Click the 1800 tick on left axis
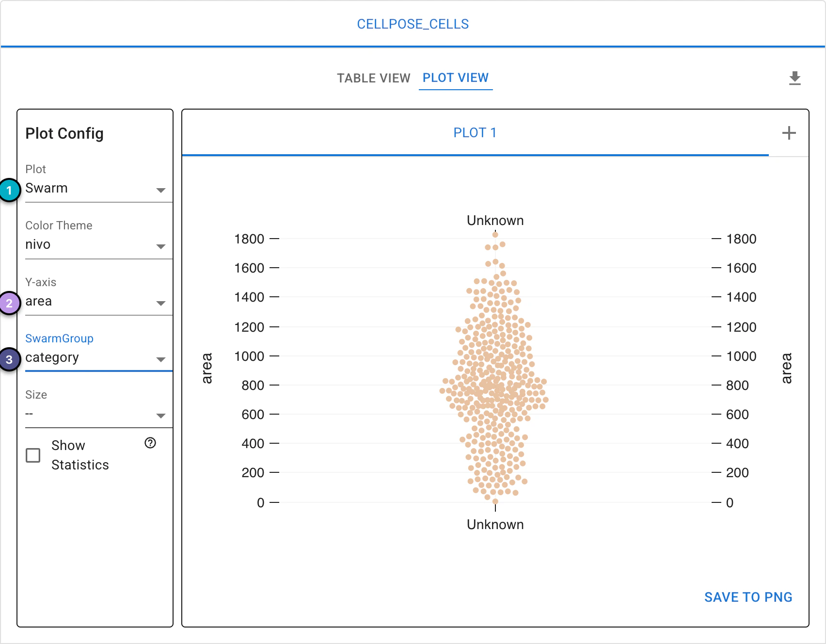 249,239
